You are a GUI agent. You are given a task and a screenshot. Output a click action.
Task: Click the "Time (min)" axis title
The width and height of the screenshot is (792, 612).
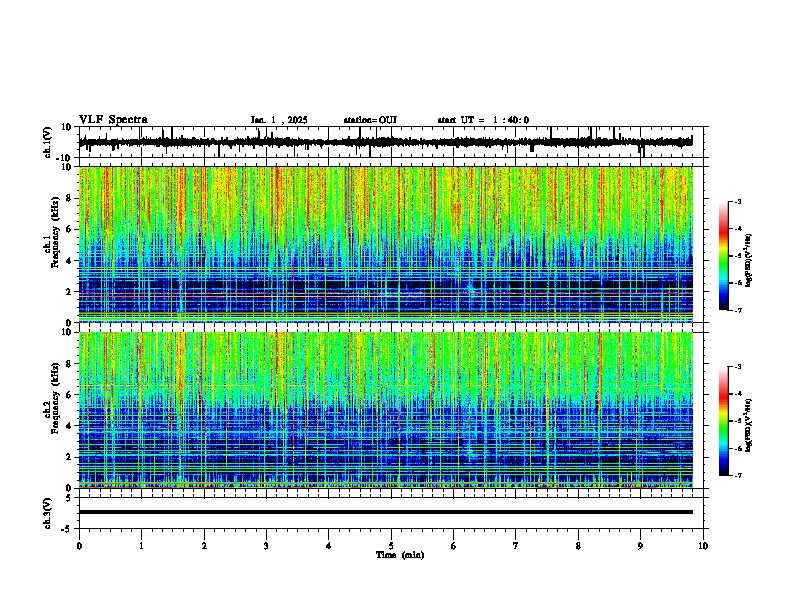tap(400, 555)
